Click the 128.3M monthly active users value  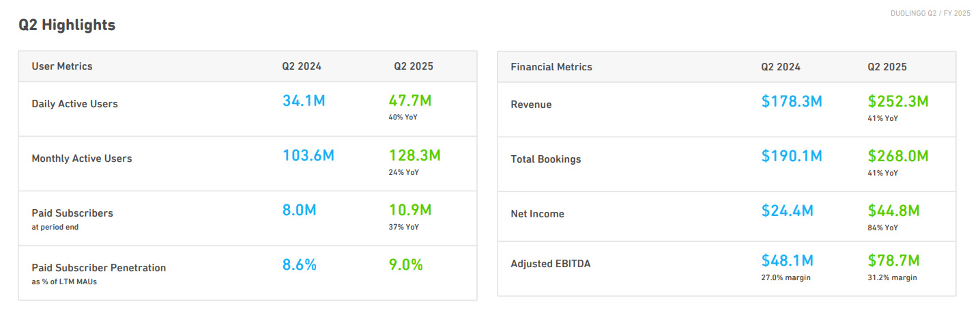point(414,156)
